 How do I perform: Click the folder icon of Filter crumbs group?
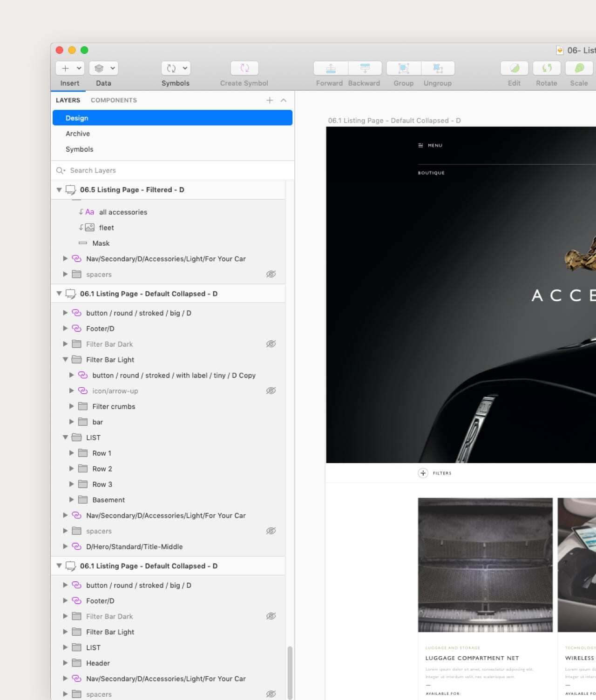pos(83,406)
